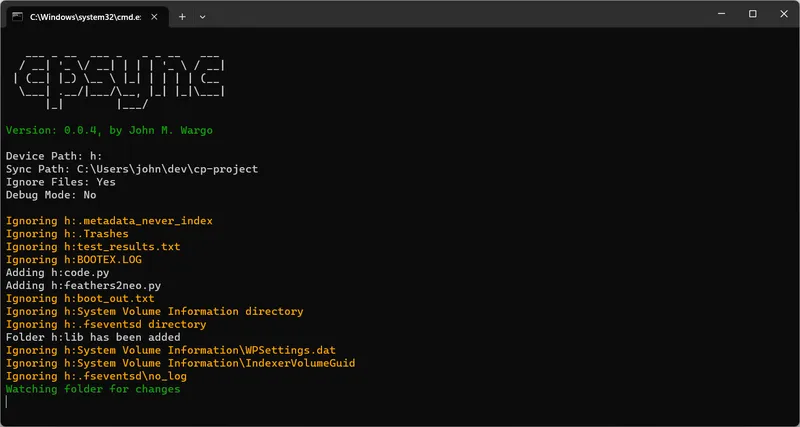Open the new tab profile dropdown

pyautogui.click(x=203, y=17)
